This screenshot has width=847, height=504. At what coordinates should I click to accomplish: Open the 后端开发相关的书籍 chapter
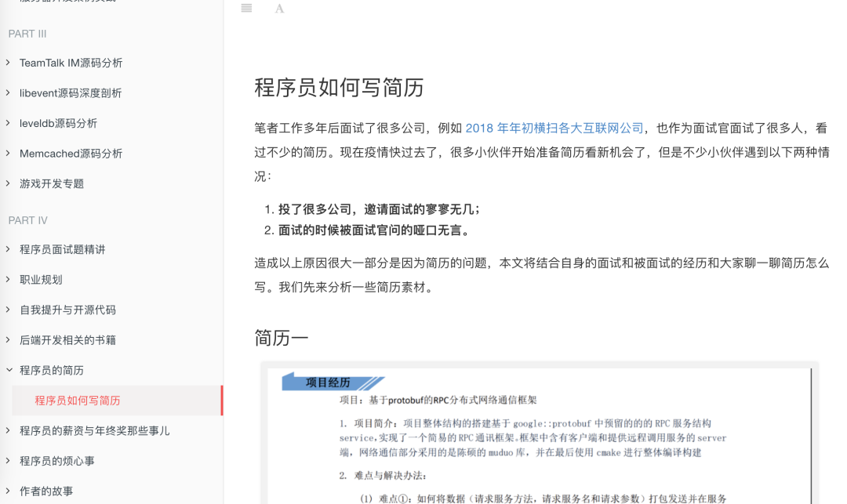pos(68,339)
